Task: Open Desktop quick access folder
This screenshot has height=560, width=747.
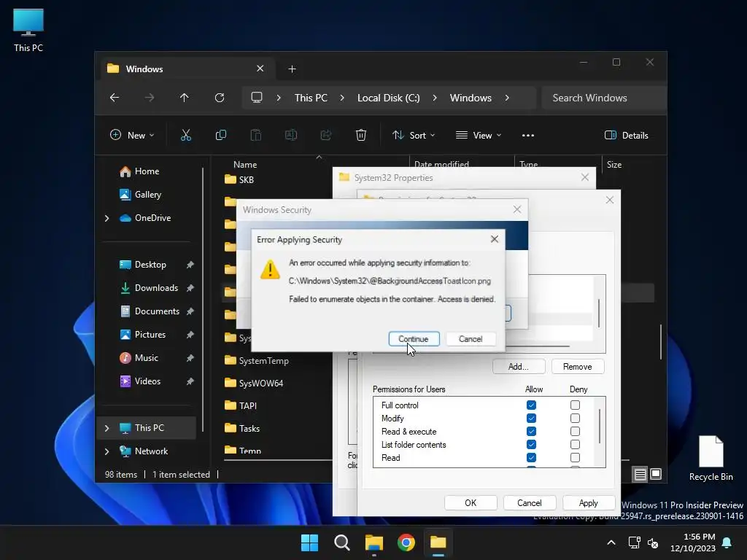Action: [150, 265]
